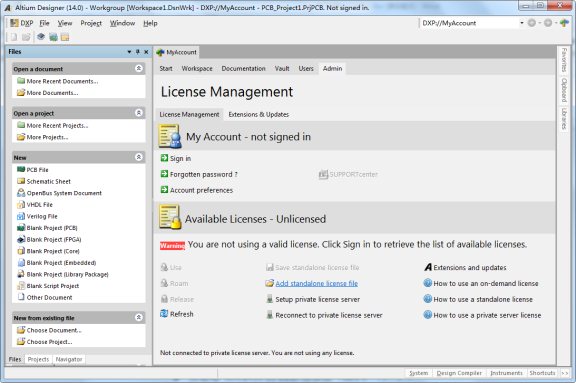Open More Recent Documents
Viewport: 576px width, 383px height.
(x=58, y=81)
